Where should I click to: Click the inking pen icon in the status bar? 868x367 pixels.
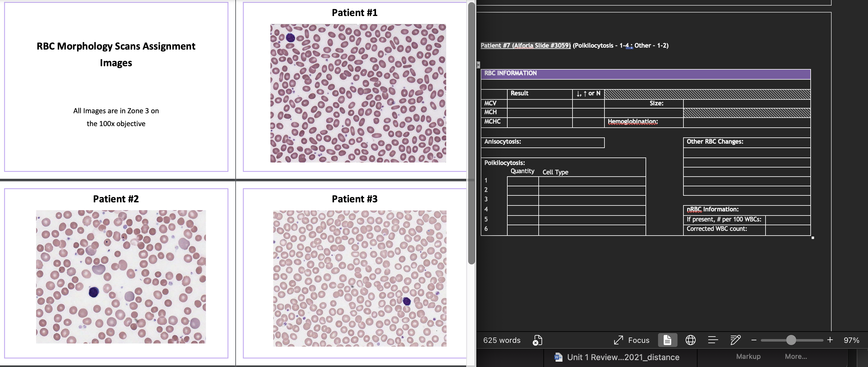pyautogui.click(x=735, y=340)
